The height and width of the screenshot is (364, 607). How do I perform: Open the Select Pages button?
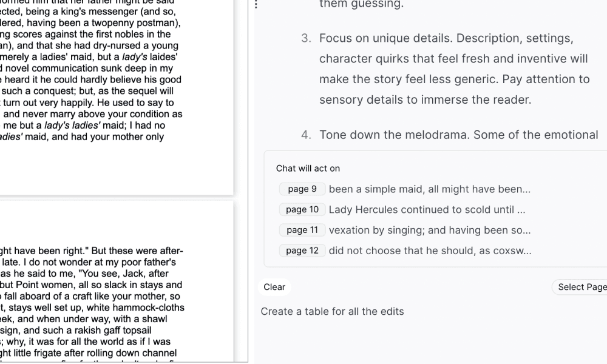(581, 288)
